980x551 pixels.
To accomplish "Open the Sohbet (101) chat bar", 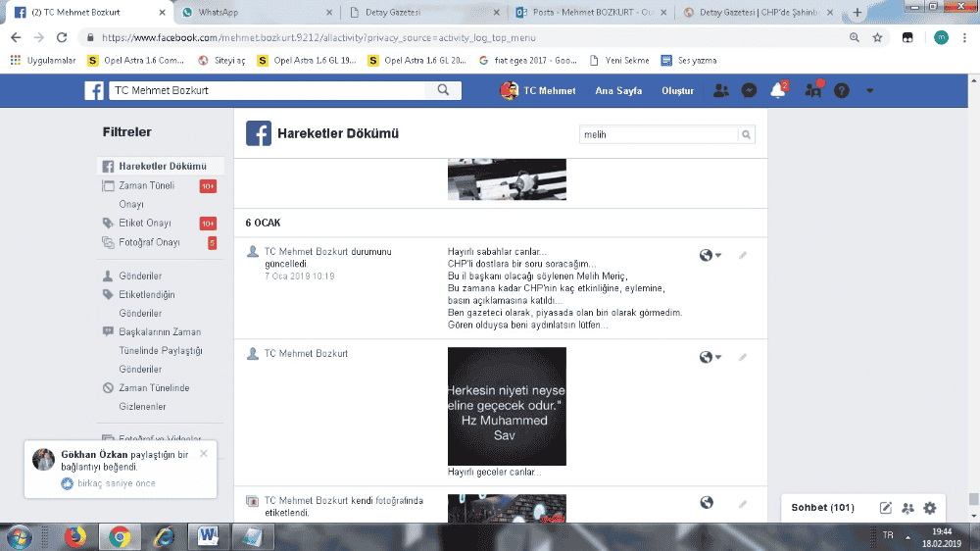I will point(822,508).
